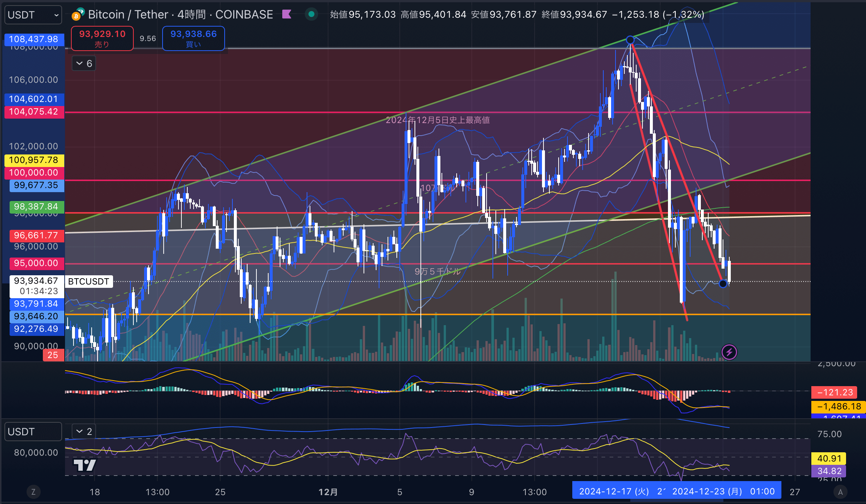Click the 100,000.00 red level label

(x=34, y=173)
